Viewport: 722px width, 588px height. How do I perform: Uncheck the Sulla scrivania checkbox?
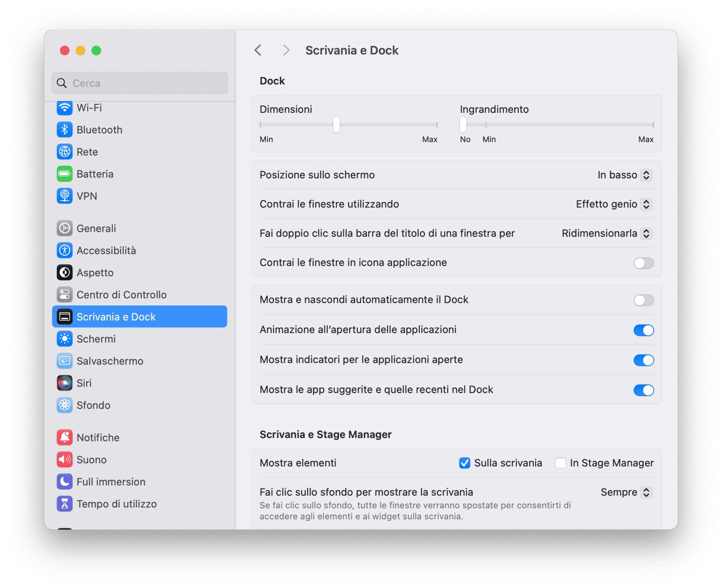pyautogui.click(x=465, y=463)
